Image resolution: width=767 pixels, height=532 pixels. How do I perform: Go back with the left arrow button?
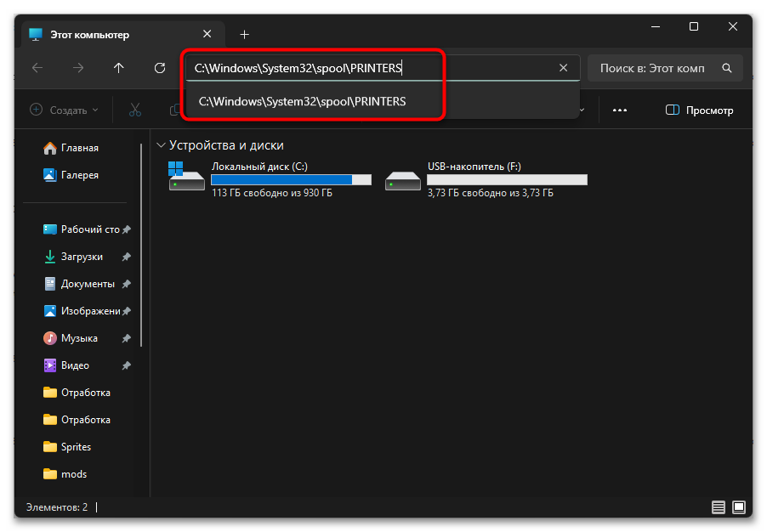37,68
